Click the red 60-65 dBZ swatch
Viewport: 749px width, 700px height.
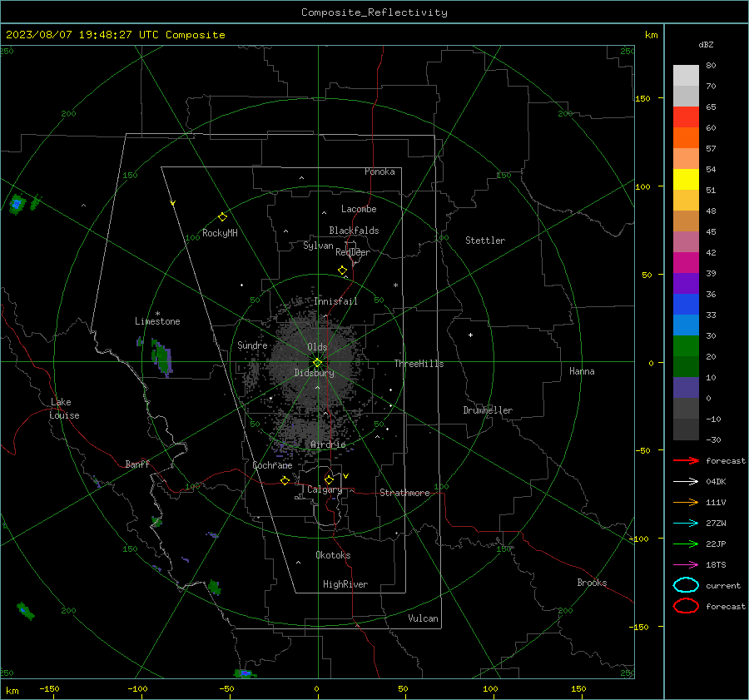pos(686,117)
